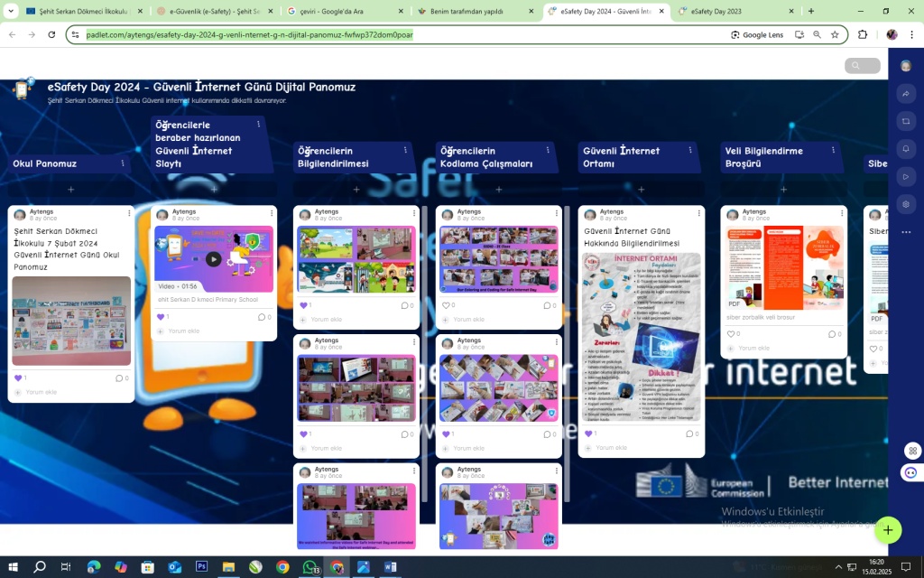Open Padlet settings gear icon
Viewport: 924px width, 578px height.
tap(906, 204)
